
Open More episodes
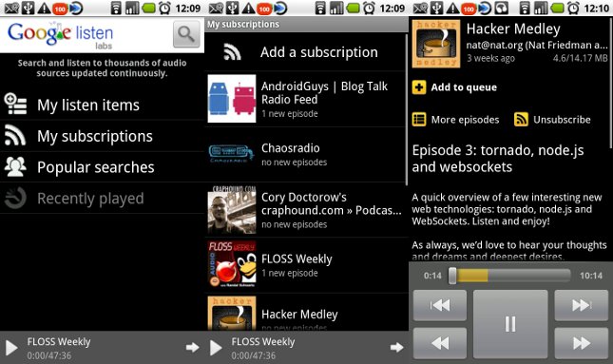tap(466, 120)
